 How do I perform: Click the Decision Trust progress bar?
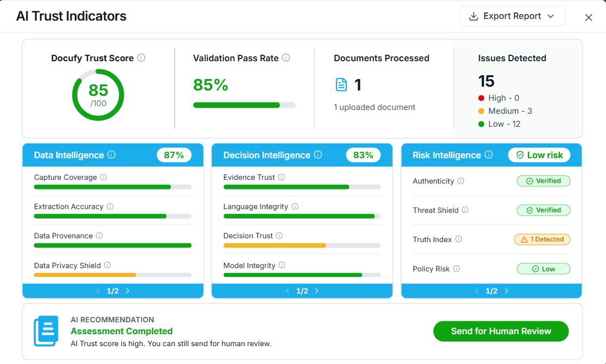302,245
